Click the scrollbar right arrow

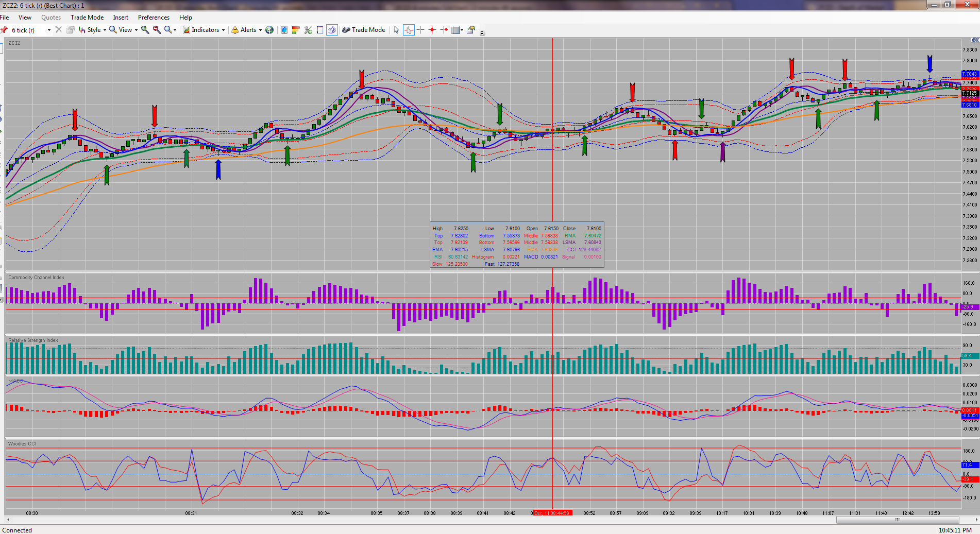pos(976,520)
